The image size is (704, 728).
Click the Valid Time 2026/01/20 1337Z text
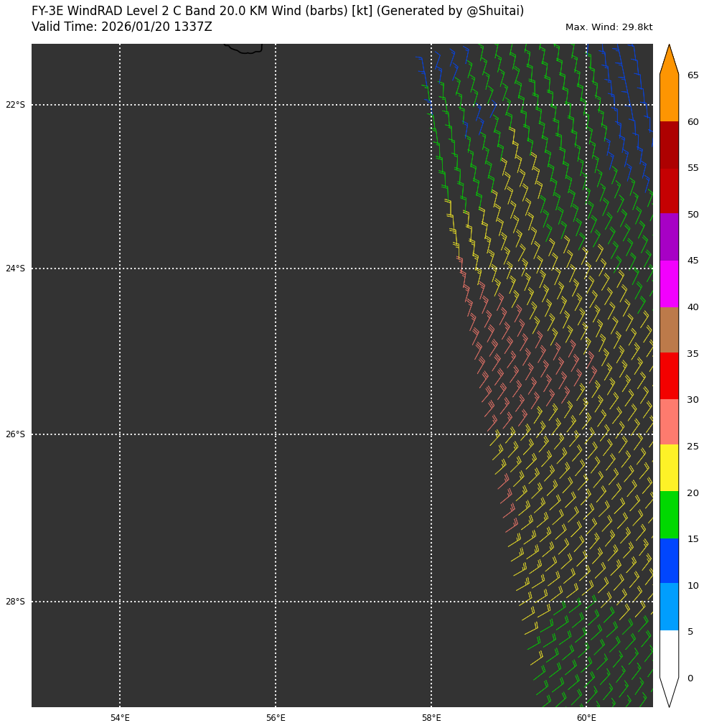[x=122, y=27]
